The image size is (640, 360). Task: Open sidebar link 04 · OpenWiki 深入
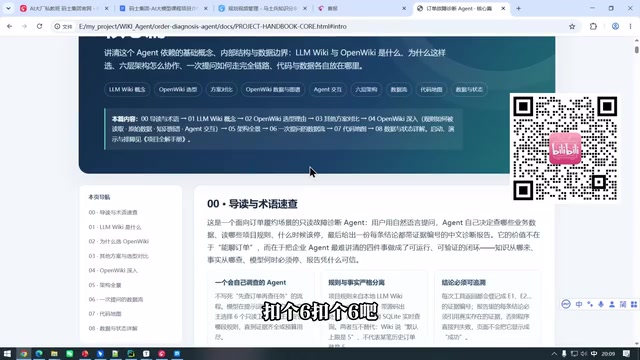coord(113,270)
